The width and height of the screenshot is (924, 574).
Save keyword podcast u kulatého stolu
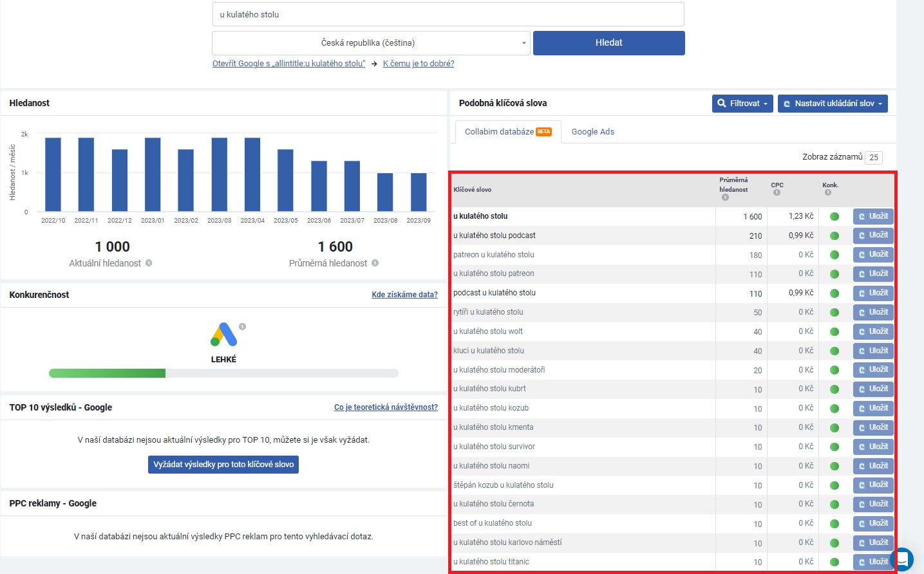pos(873,293)
